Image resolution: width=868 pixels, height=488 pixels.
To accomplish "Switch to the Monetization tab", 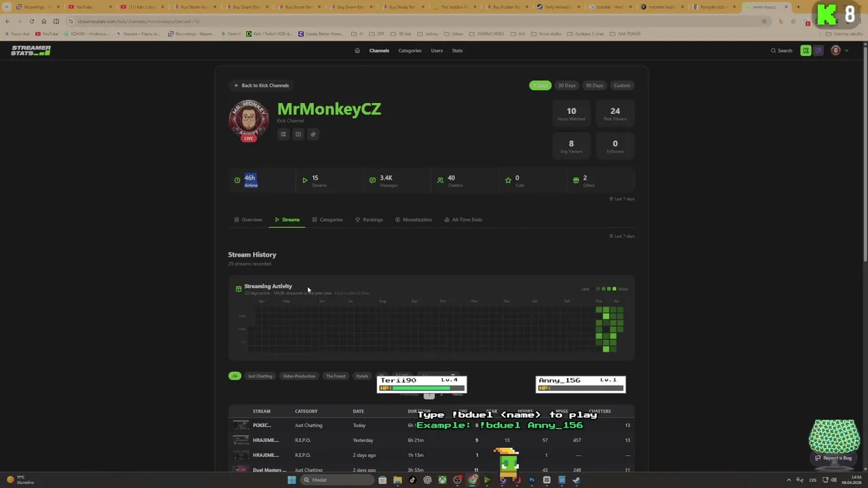I will coord(414,220).
